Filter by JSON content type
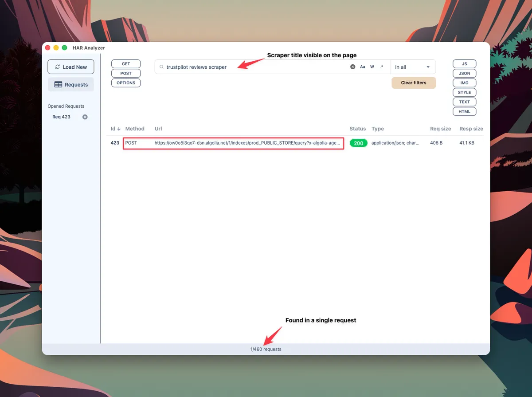Screen dimensions: 532x397 [x=464, y=73]
